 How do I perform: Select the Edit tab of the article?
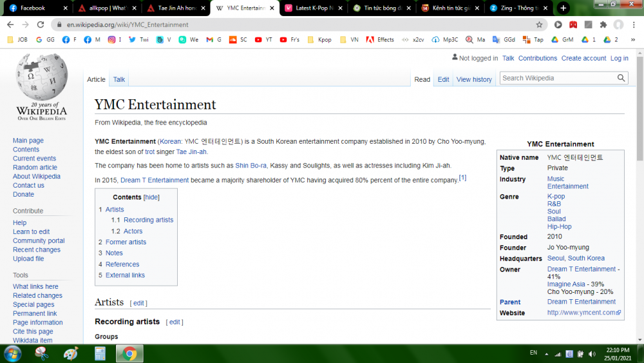[x=443, y=79]
